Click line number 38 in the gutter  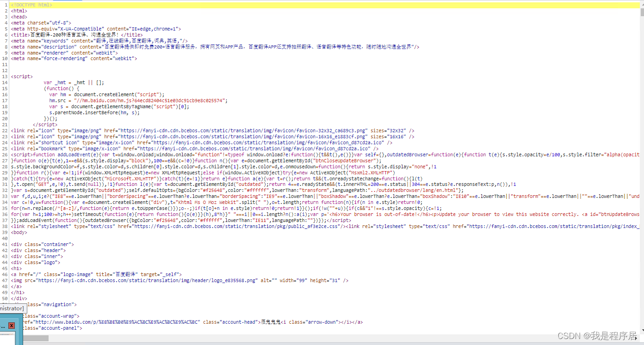5,227
